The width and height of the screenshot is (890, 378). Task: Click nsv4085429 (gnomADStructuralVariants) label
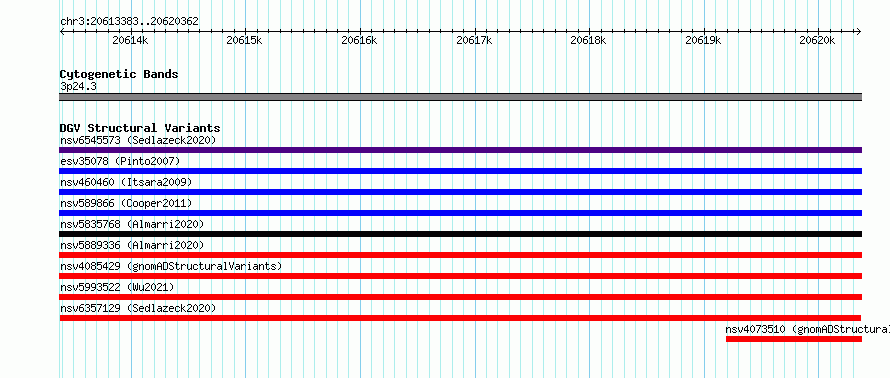click(x=171, y=266)
